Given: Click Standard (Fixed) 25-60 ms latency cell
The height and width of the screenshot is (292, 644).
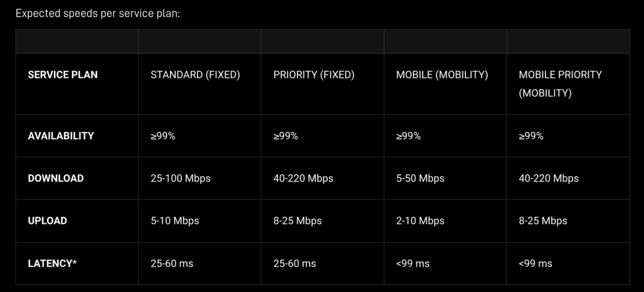Looking at the screenshot, I should (x=172, y=263).
